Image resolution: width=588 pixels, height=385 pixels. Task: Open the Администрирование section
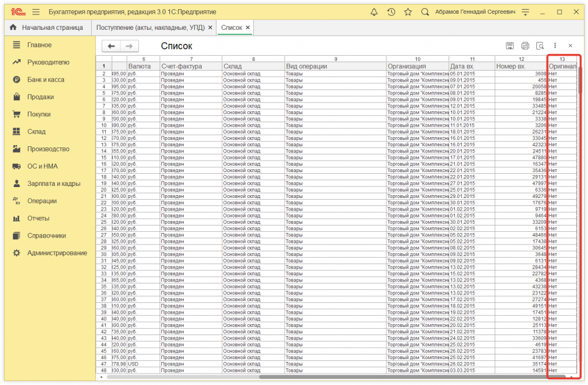pyautogui.click(x=57, y=253)
